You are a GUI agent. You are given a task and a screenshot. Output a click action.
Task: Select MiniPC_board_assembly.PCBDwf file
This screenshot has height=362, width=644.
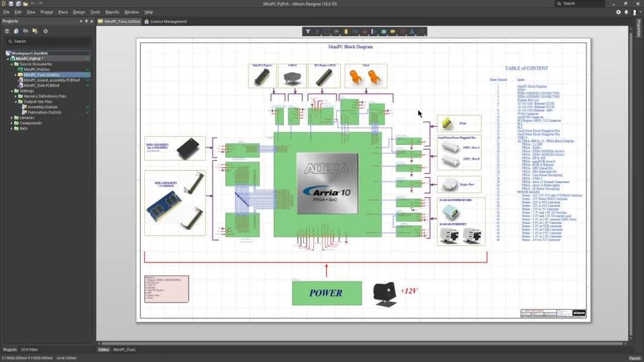click(x=52, y=80)
